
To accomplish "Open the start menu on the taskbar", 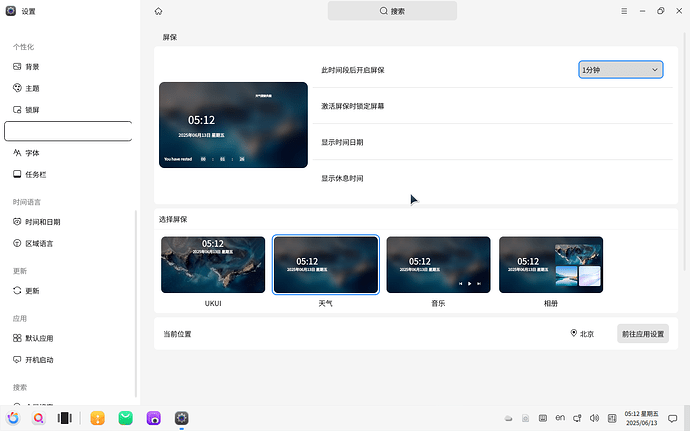I will (13, 418).
